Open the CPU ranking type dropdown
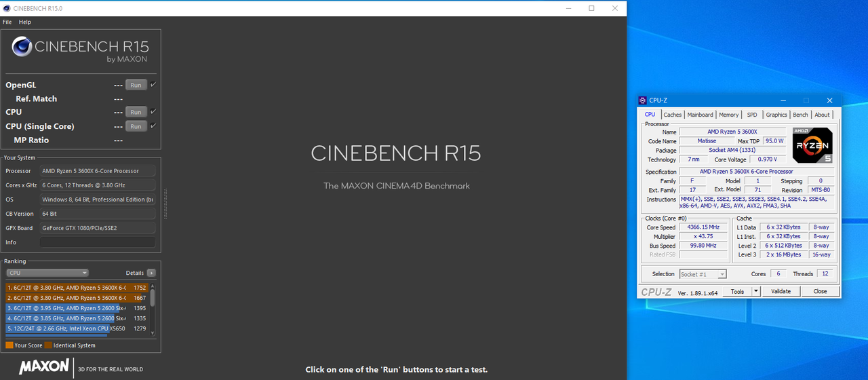 [47, 273]
